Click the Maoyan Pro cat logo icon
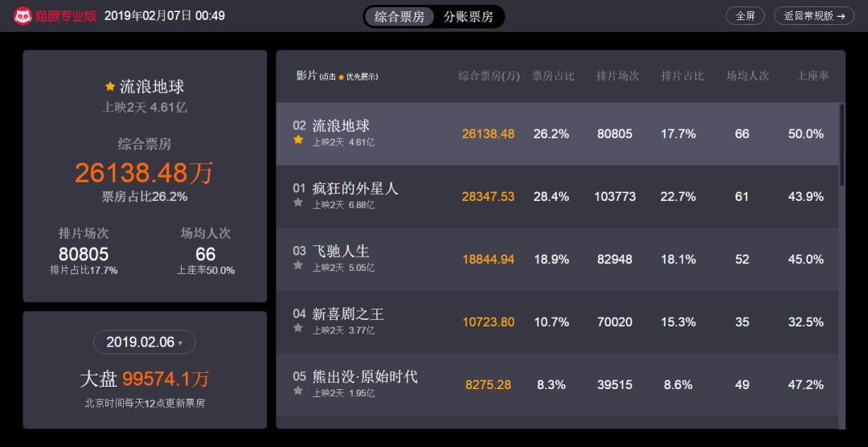Viewport: 868px width, 447px height. tap(23, 15)
